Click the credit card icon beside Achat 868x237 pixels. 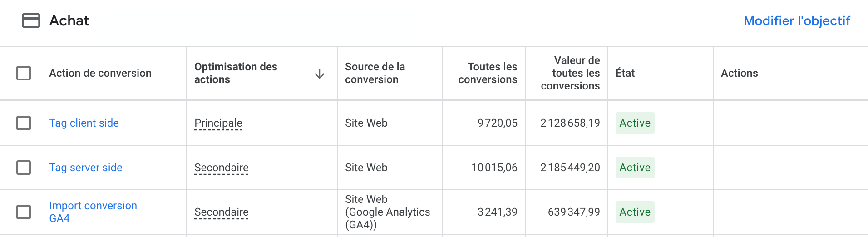coord(31,21)
